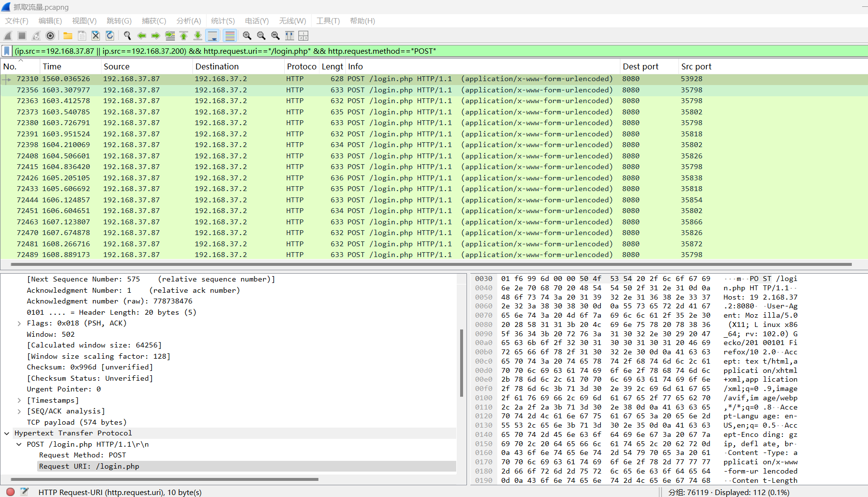The width and height of the screenshot is (868, 497).
Task: Restart the current capture
Action: click(36, 36)
